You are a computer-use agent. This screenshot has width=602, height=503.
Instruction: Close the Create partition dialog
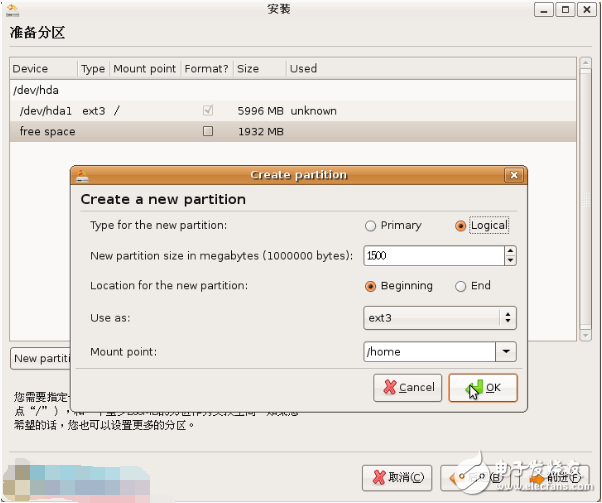click(514, 175)
